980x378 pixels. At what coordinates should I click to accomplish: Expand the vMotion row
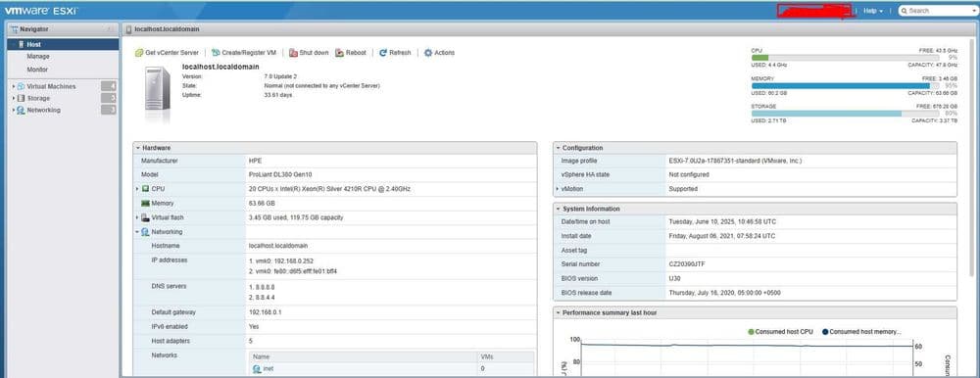(x=558, y=189)
